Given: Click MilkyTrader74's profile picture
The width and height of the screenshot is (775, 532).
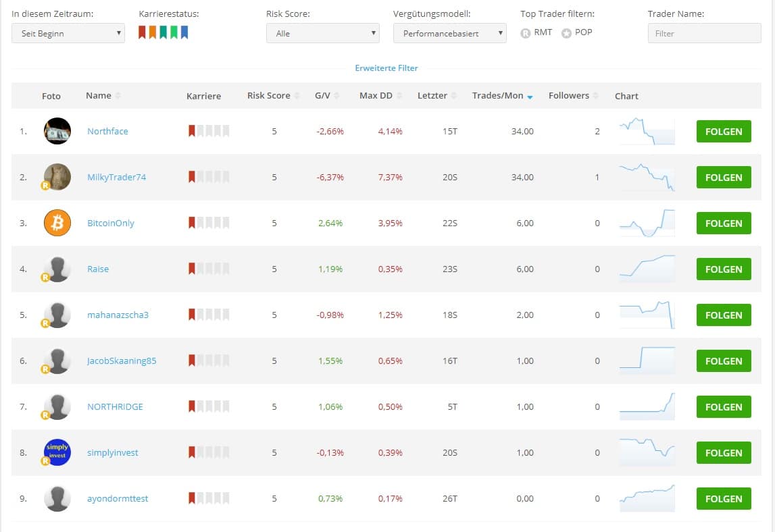Looking at the screenshot, I should [x=57, y=177].
